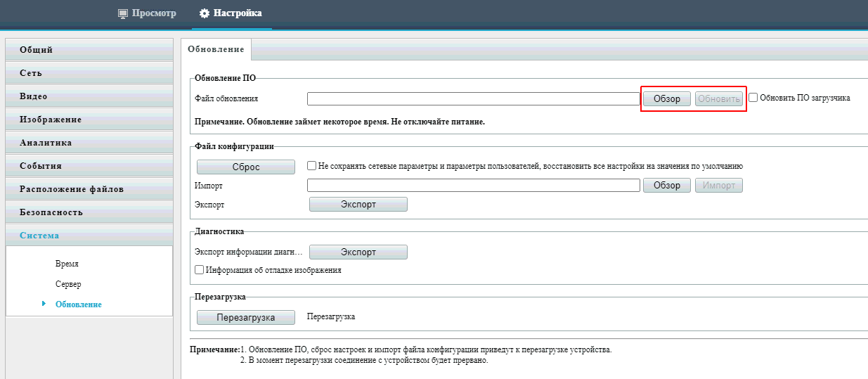Click the footer note about connection interruption
This screenshot has width=868, height=379.
(x=363, y=360)
